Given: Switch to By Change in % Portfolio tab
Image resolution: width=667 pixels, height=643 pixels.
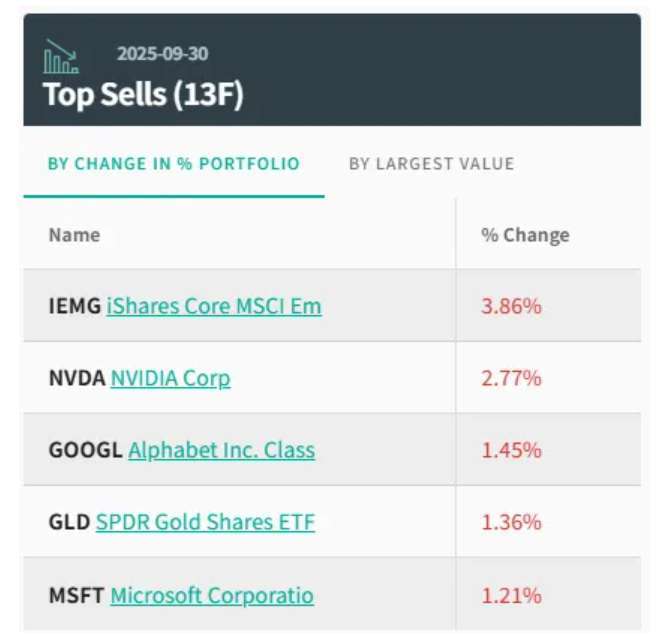Looking at the screenshot, I should click(174, 164).
